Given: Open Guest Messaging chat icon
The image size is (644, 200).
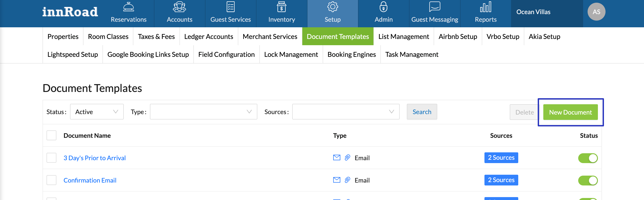Looking at the screenshot, I should point(435,7).
